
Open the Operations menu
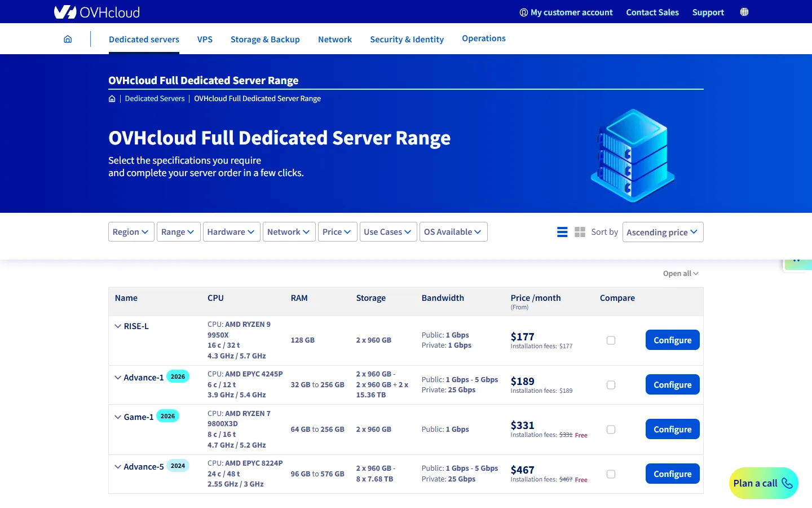(x=484, y=38)
